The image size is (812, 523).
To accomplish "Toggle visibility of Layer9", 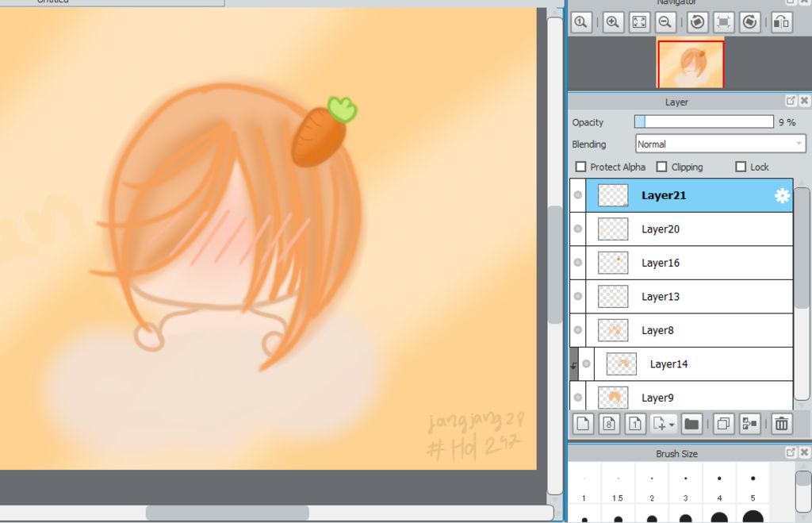I will (x=578, y=398).
